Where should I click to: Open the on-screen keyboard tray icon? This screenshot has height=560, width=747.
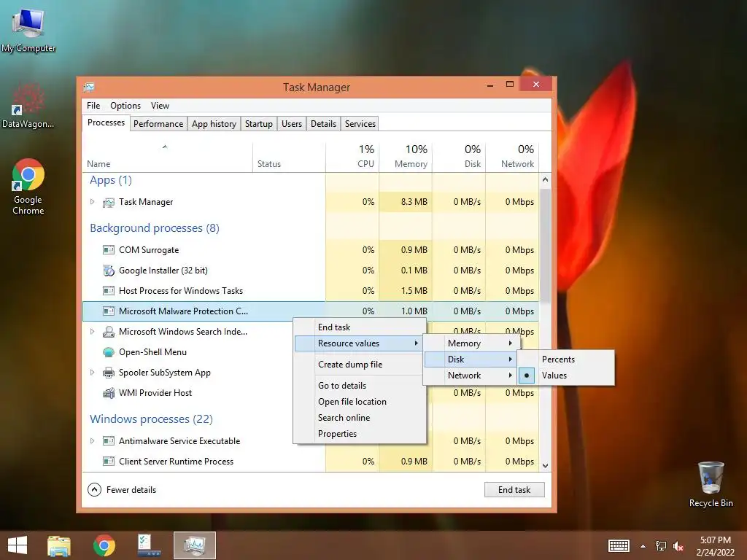click(x=619, y=545)
